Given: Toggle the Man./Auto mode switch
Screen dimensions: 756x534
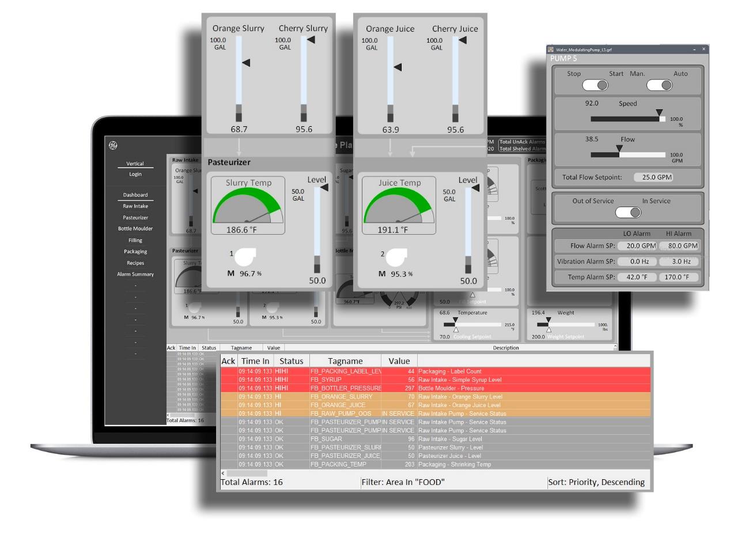Looking at the screenshot, I should pyautogui.click(x=659, y=85).
